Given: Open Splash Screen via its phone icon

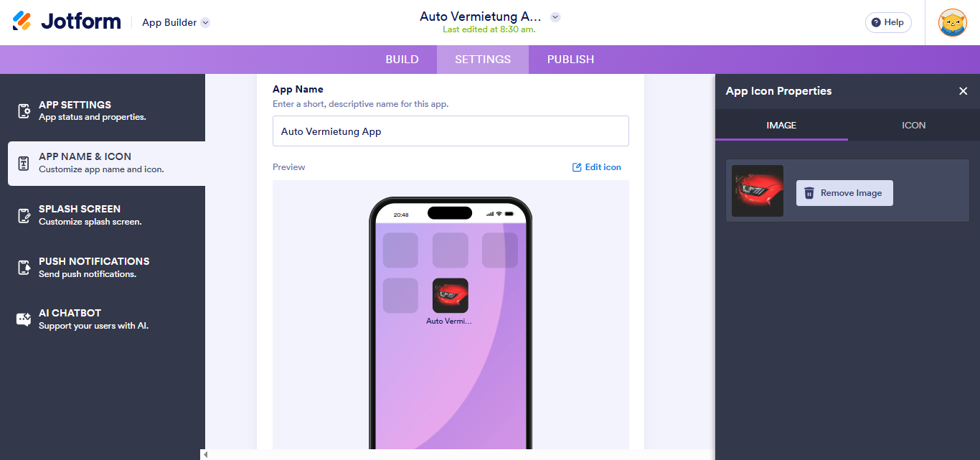Looking at the screenshot, I should click(24, 215).
